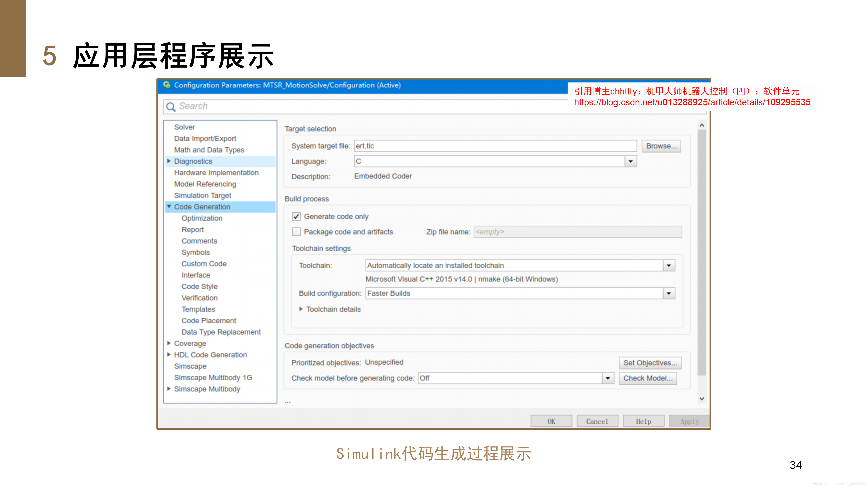Screen dimensions: 868x488
Task: Open the Optimization pane
Action: 202,218
